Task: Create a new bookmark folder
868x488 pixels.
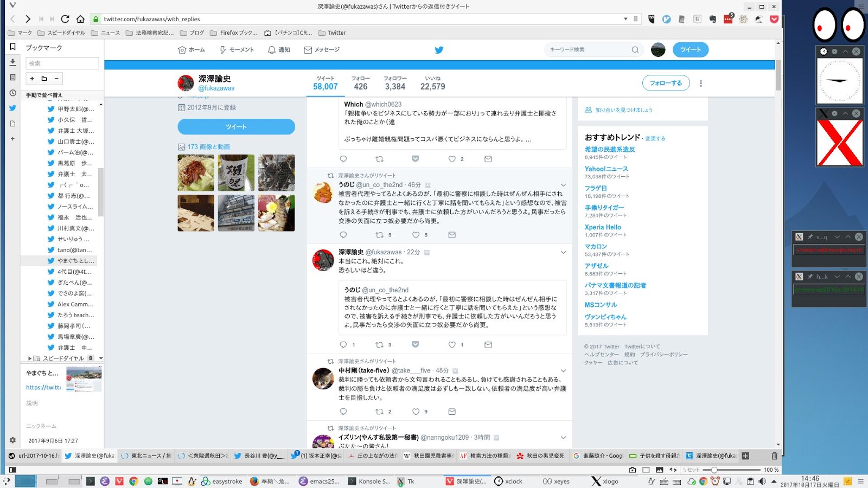Action: click(44, 79)
